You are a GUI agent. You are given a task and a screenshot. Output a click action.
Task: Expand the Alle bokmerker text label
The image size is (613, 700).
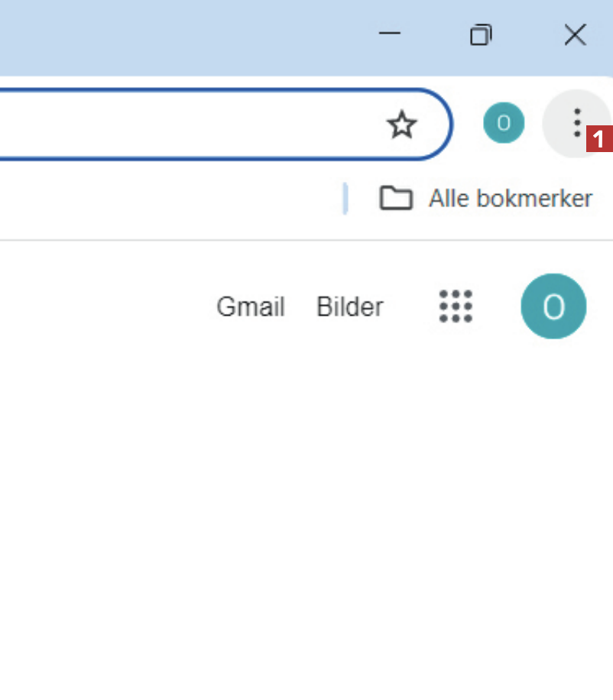coord(510,199)
